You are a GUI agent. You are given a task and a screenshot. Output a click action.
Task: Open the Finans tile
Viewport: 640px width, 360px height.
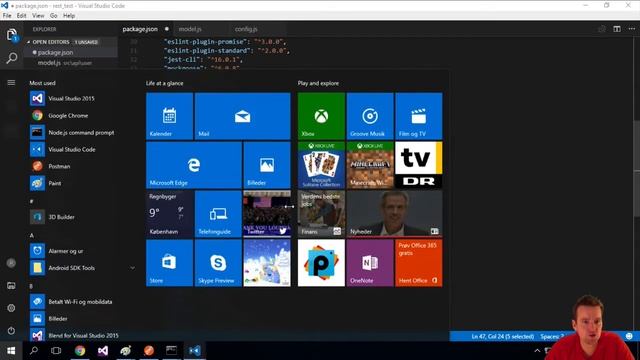tap(321, 214)
